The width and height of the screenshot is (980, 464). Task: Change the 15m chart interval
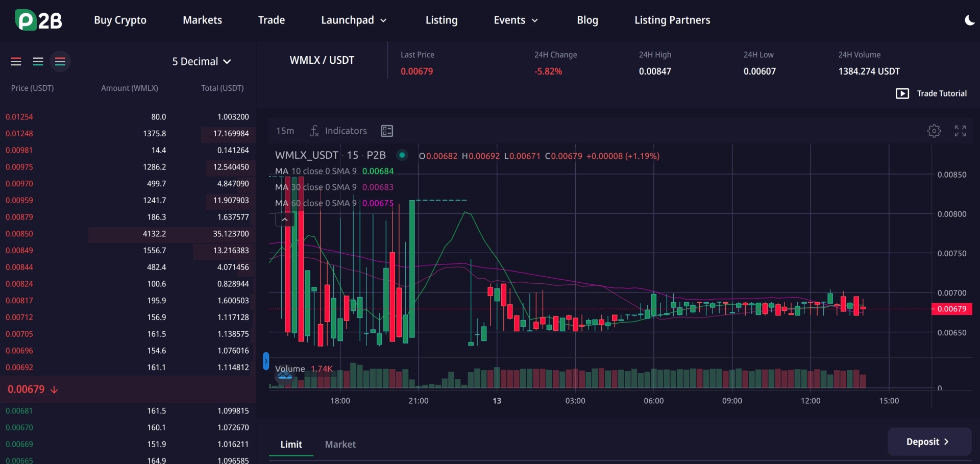tap(285, 131)
